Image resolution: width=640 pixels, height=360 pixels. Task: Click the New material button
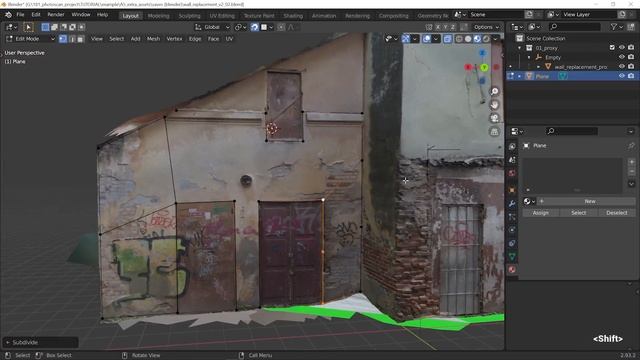tap(590, 201)
